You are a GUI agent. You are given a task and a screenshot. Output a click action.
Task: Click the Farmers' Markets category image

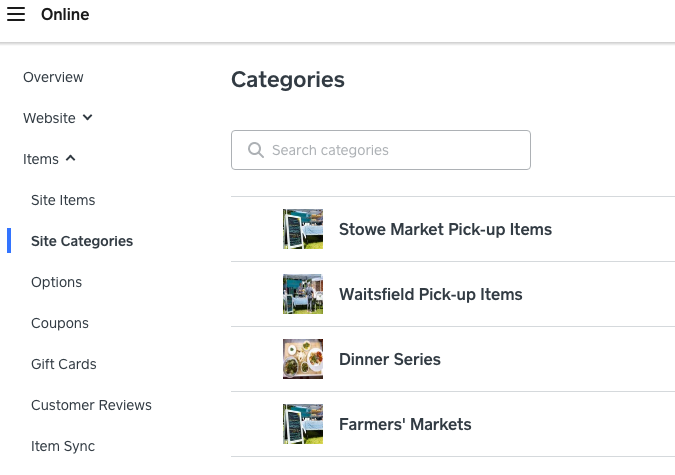coord(303,424)
